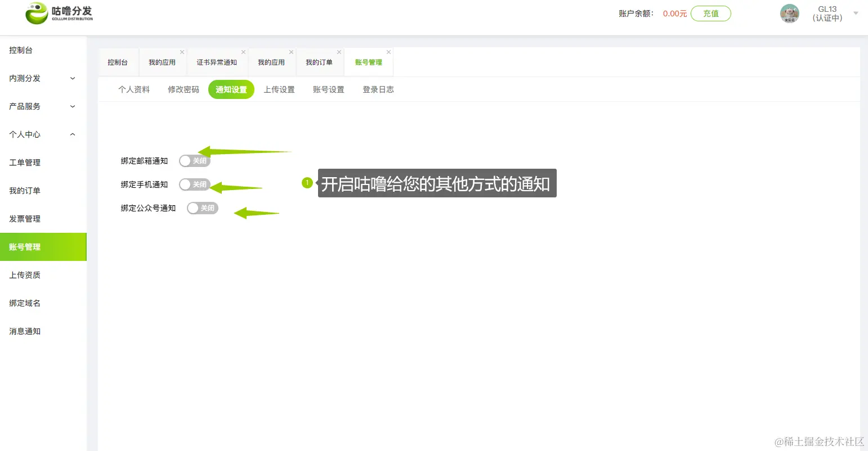Image resolution: width=868 pixels, height=451 pixels.
Task: Select 消息通知 in the sidebar
Action: [25, 331]
